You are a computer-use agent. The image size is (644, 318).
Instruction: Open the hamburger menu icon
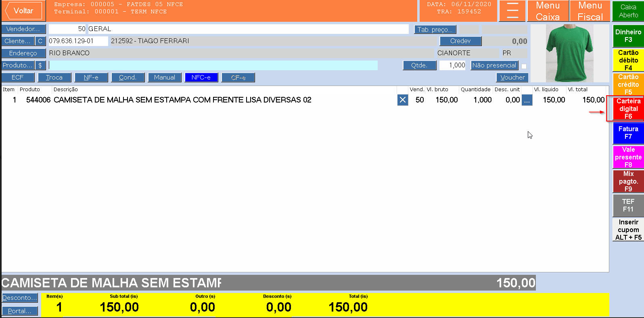point(512,11)
